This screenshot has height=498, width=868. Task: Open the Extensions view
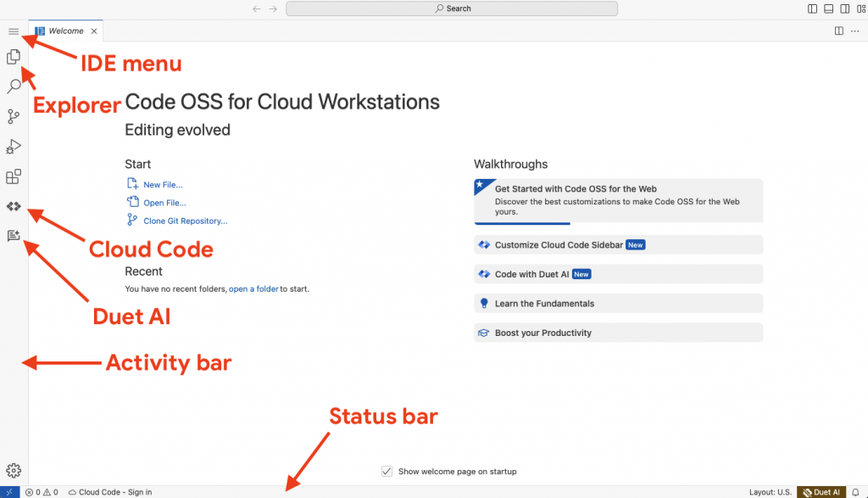coord(14,177)
